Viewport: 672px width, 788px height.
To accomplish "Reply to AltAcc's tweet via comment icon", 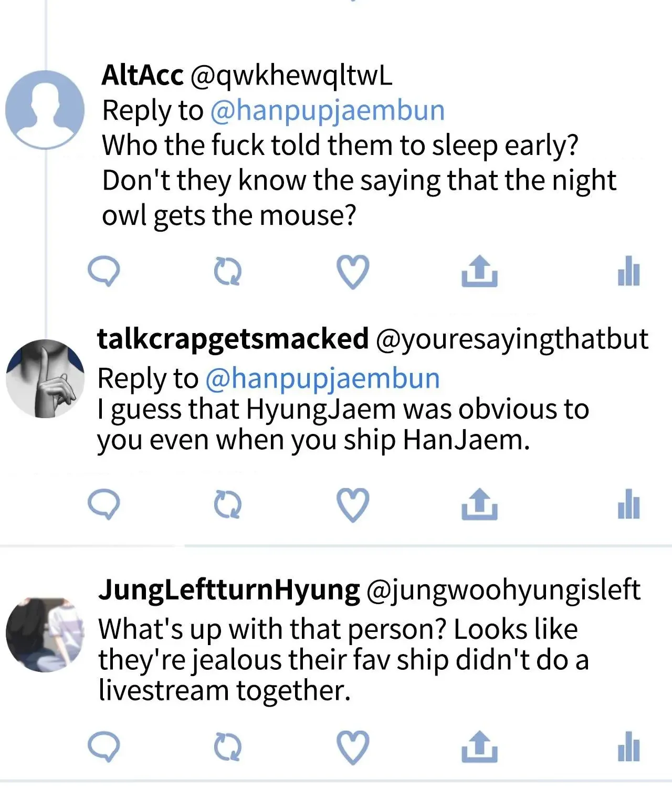I will [x=103, y=272].
